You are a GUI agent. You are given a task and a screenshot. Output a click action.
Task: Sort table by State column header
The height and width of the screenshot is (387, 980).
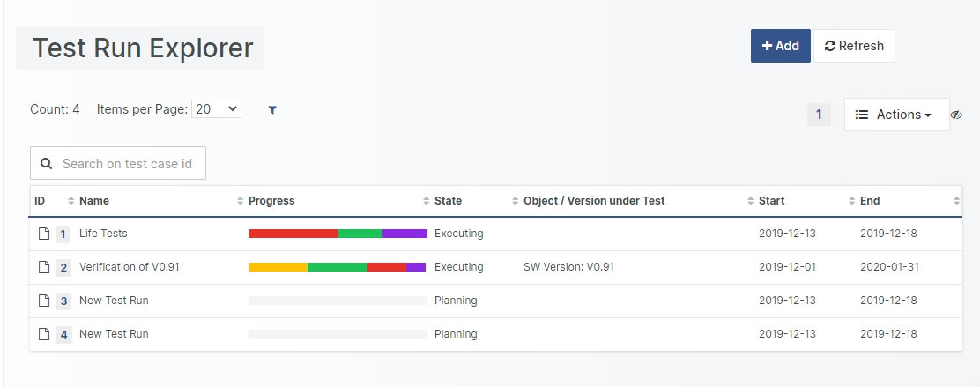pyautogui.click(x=448, y=201)
